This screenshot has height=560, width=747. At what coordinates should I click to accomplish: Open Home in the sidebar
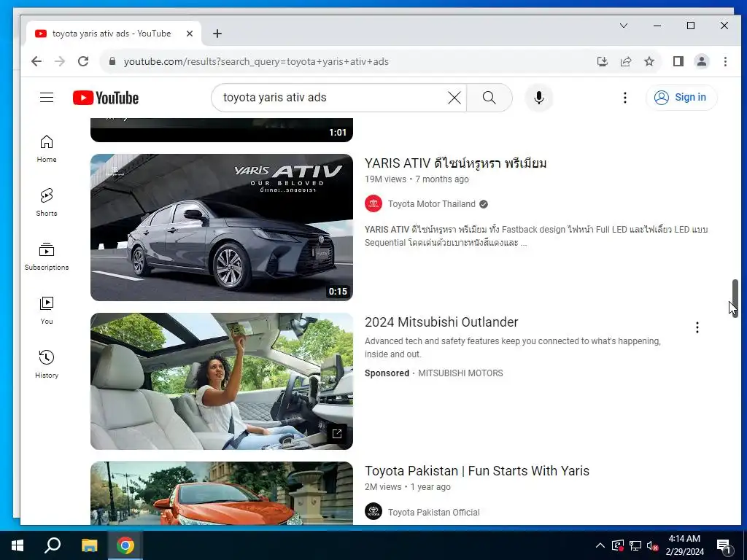pyautogui.click(x=47, y=149)
